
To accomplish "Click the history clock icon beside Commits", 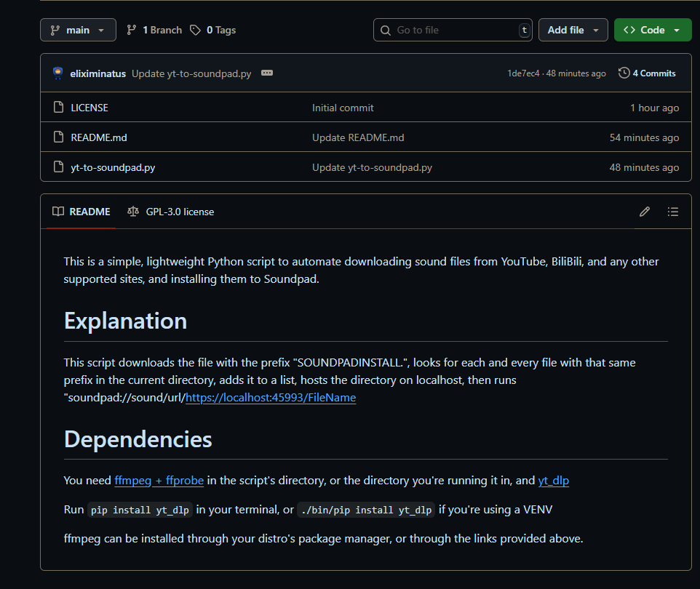I will click(x=624, y=73).
